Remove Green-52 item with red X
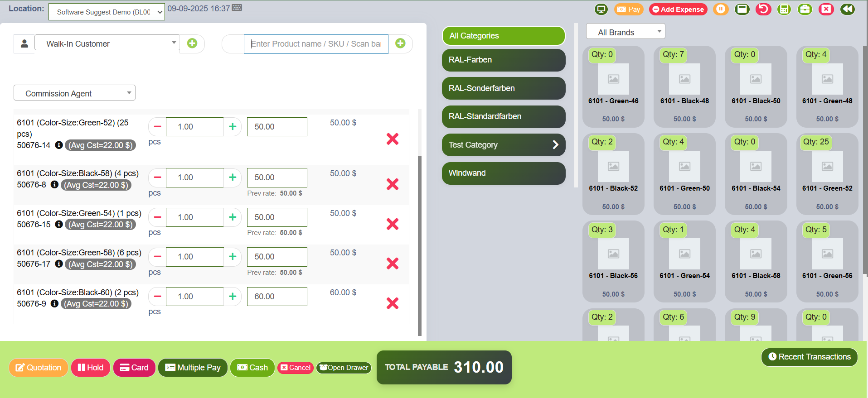Screen dimensions: 868x398 (393, 139)
